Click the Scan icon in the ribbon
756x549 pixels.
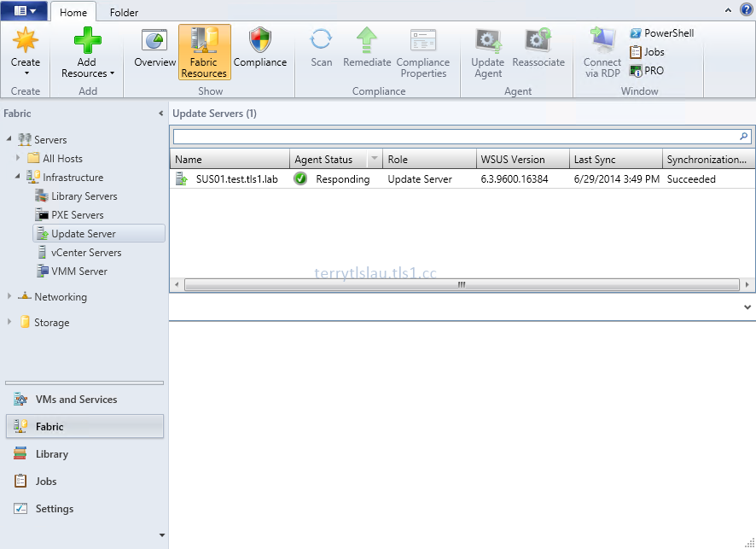(321, 51)
